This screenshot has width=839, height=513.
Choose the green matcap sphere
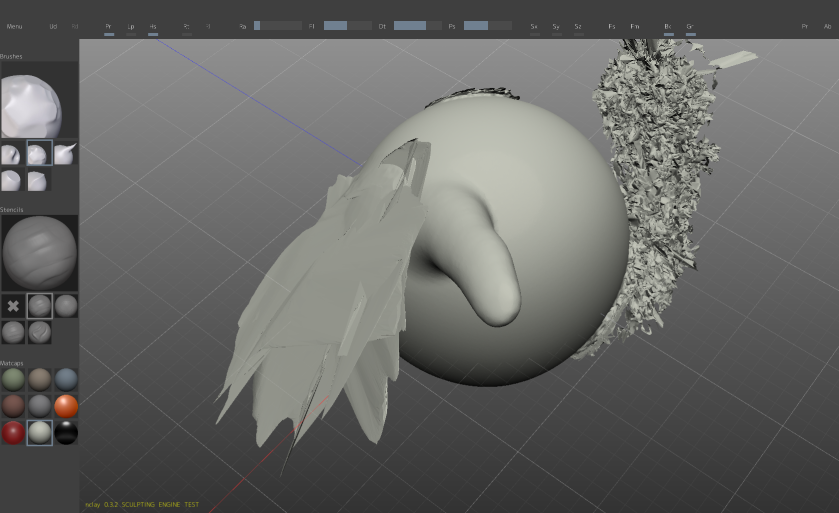13,380
